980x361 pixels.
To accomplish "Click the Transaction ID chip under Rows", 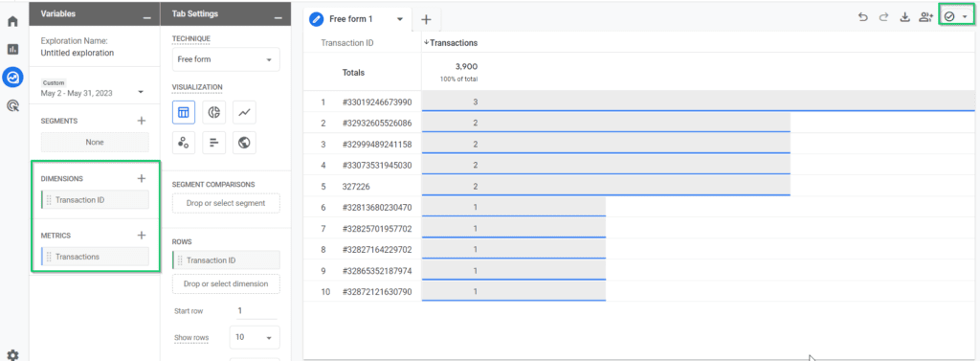I will (226, 260).
